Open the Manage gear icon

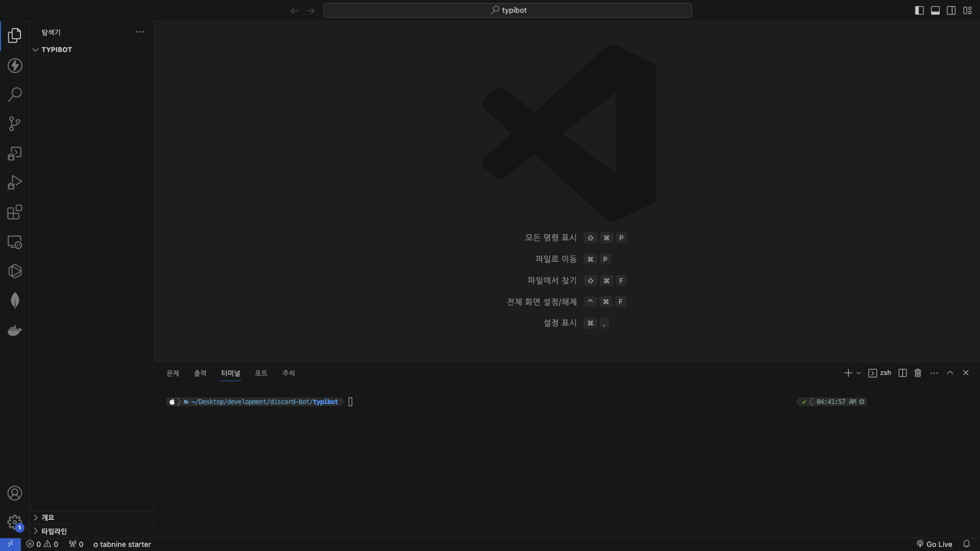click(15, 522)
